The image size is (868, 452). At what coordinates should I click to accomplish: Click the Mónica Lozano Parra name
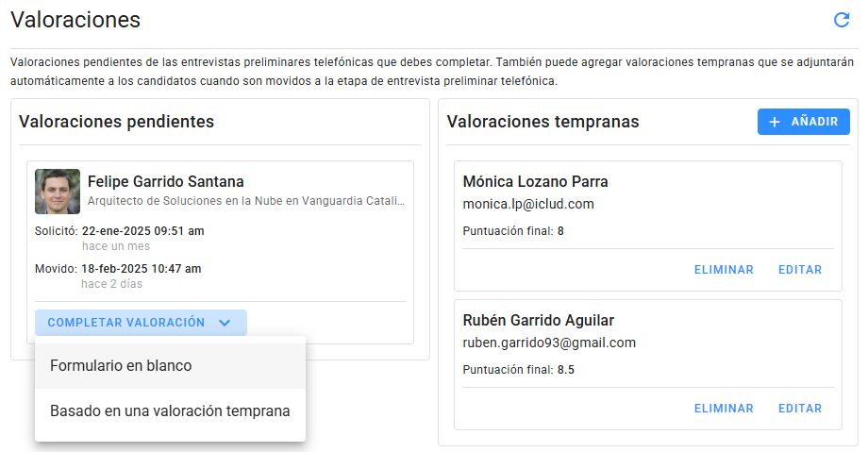click(535, 182)
